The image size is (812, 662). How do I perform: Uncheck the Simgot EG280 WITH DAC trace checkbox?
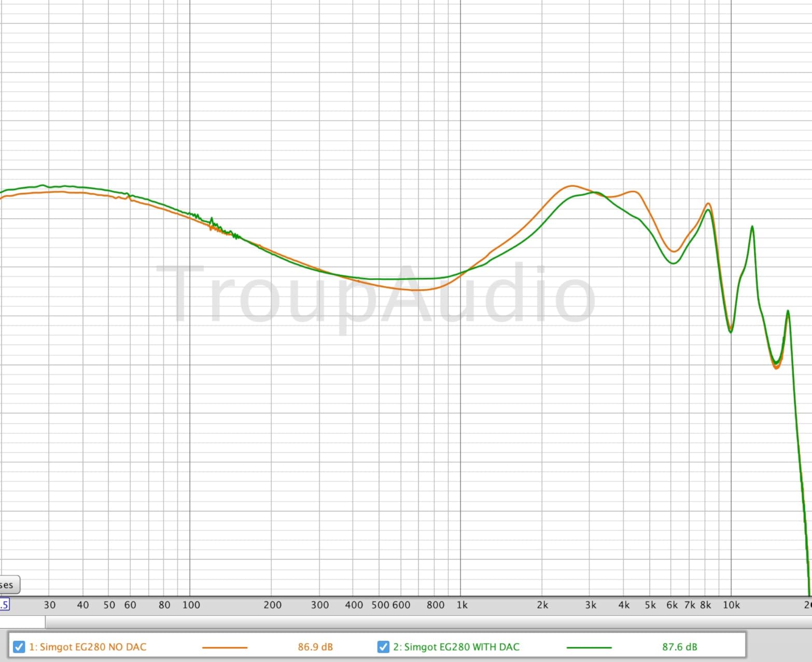pyautogui.click(x=383, y=646)
